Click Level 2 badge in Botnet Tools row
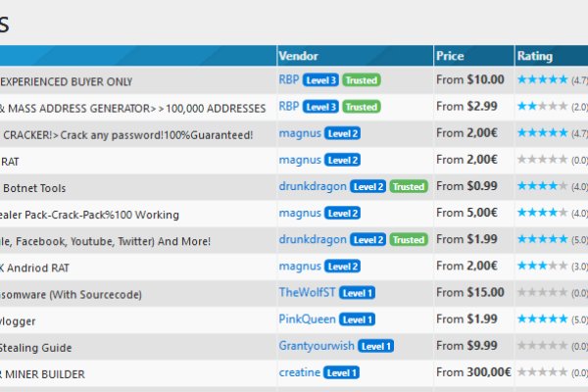Viewport: 588px width, 392px height. pos(367,187)
